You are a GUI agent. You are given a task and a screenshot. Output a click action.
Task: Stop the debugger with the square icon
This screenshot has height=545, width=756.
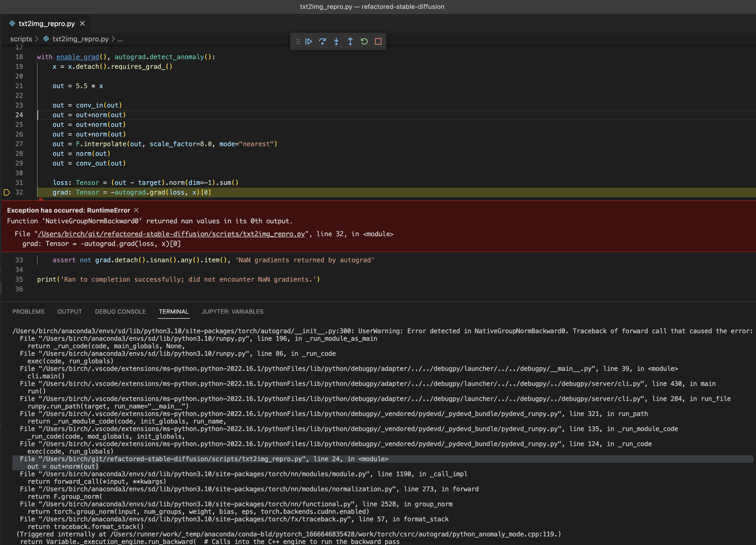tap(378, 41)
